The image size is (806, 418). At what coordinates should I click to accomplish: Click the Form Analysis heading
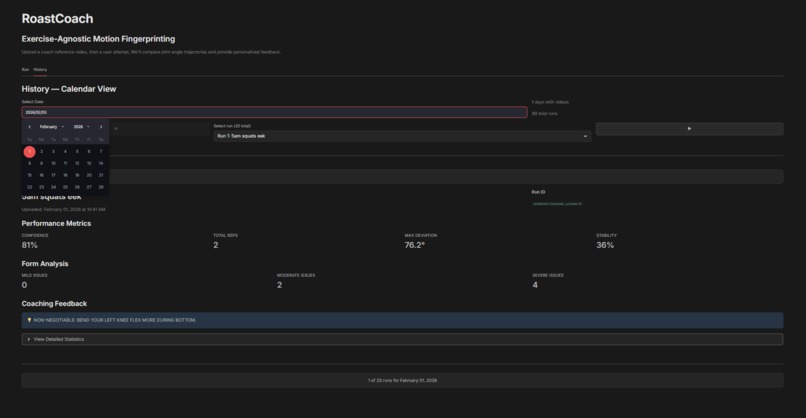[x=45, y=264]
